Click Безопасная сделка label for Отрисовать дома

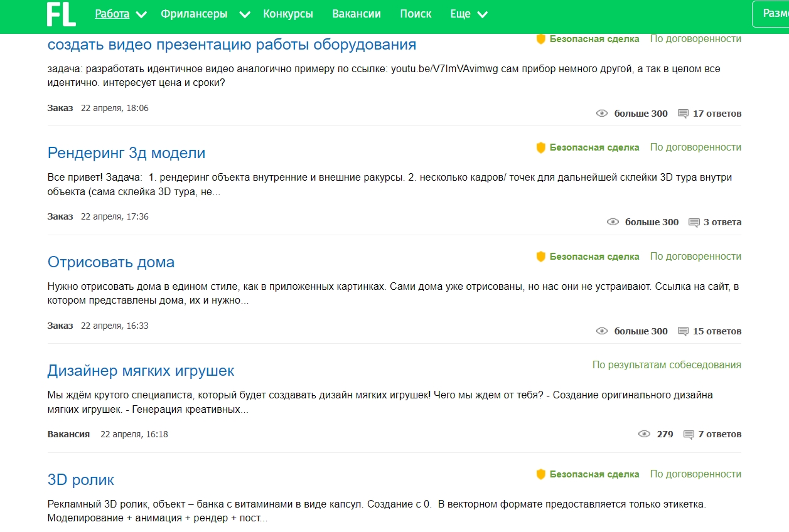pos(594,257)
